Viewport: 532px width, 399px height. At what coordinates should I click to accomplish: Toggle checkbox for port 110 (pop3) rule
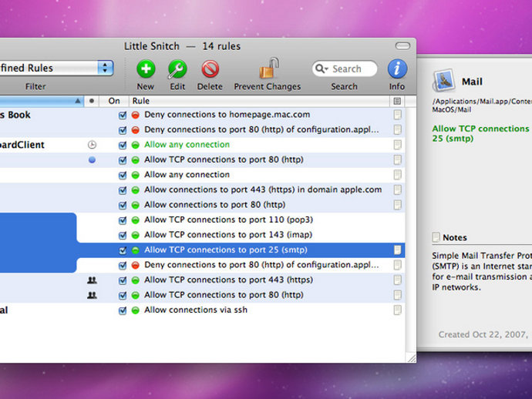(123, 220)
